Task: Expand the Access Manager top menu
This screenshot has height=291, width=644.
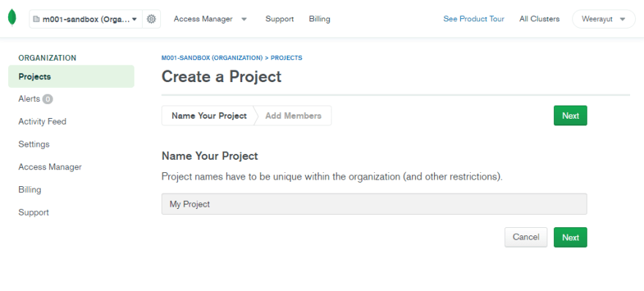Action: [x=210, y=19]
